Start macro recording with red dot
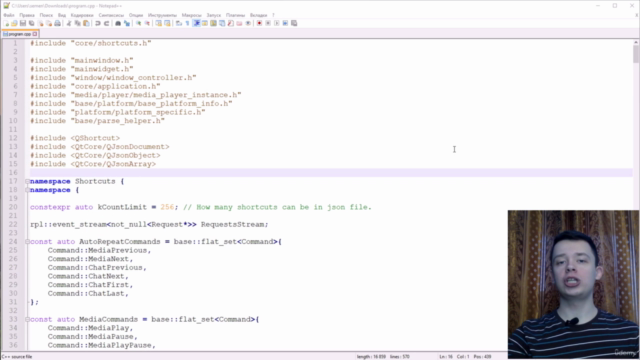 pyautogui.click(x=259, y=23)
